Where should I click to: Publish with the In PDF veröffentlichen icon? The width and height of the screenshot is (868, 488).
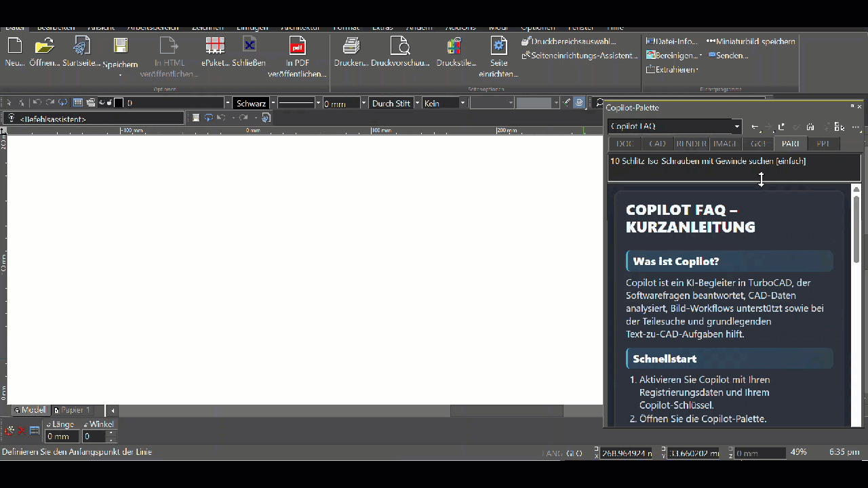pos(297,46)
